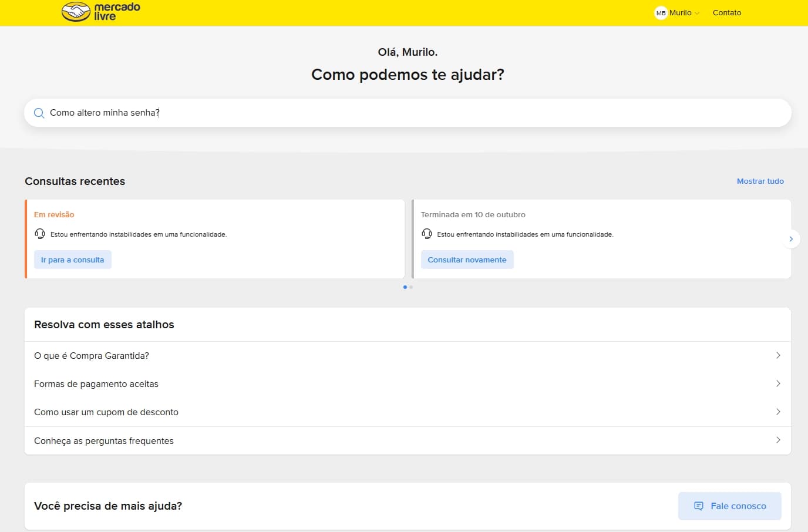Click the MB avatar circle for Murilo
Viewport: 808px width, 532px height.
coord(661,13)
